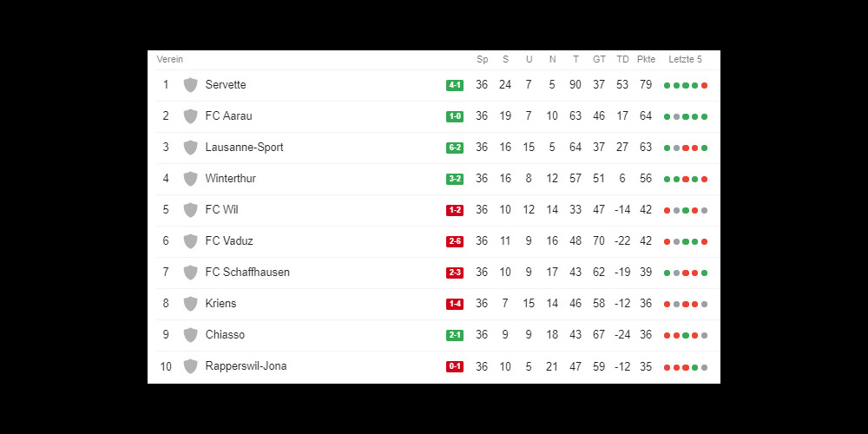The height and width of the screenshot is (434, 868).
Task: Click the red 0-1 score badge
Action: (x=455, y=366)
